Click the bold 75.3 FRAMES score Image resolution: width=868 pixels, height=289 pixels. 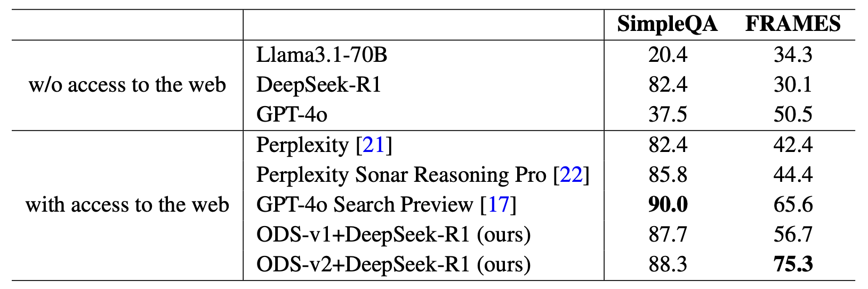point(793,264)
